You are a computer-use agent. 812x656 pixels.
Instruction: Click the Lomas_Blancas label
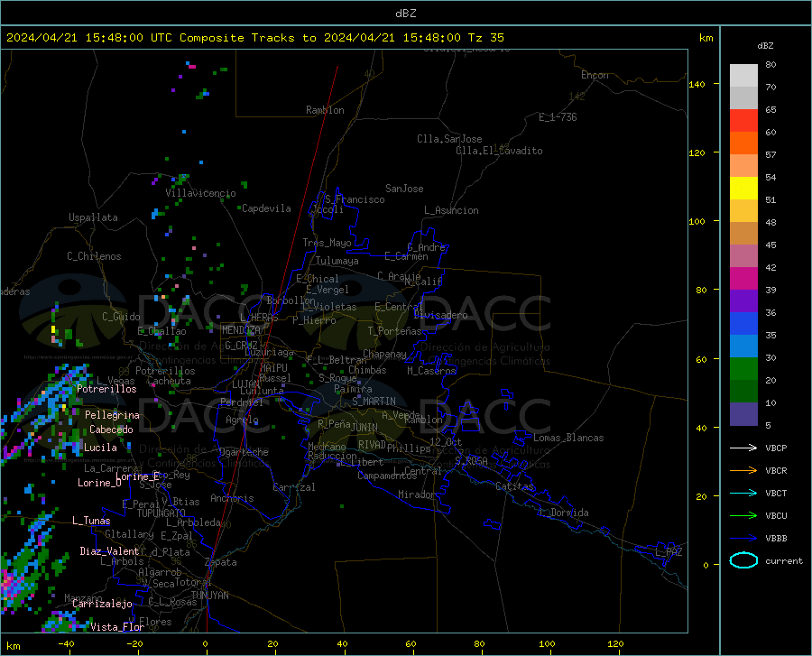[x=568, y=438]
